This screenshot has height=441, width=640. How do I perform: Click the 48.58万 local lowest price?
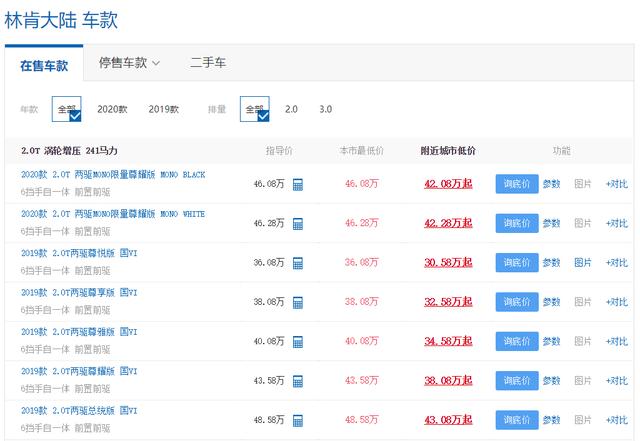point(362,420)
